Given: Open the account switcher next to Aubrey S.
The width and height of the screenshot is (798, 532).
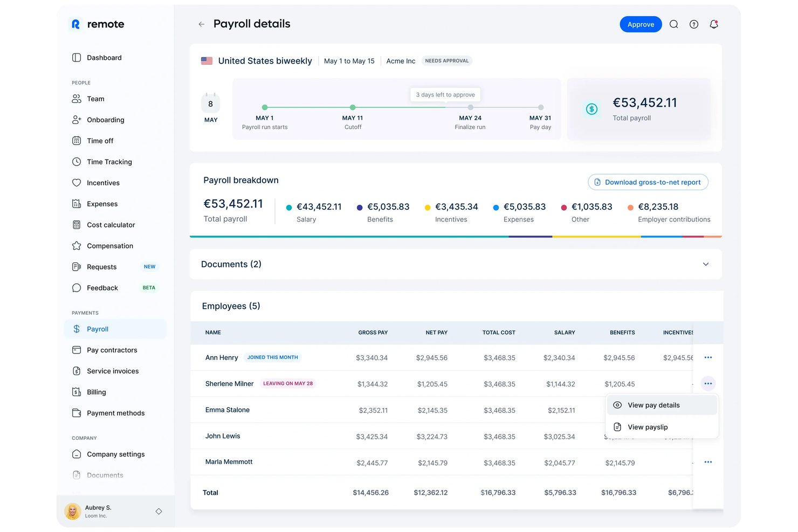Looking at the screenshot, I should (159, 511).
